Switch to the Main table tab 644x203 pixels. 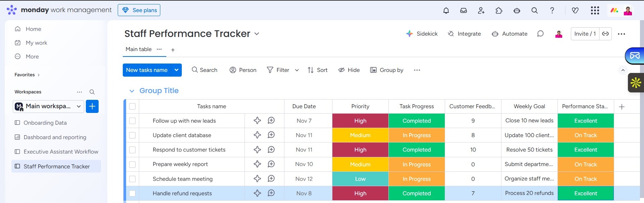pyautogui.click(x=139, y=49)
